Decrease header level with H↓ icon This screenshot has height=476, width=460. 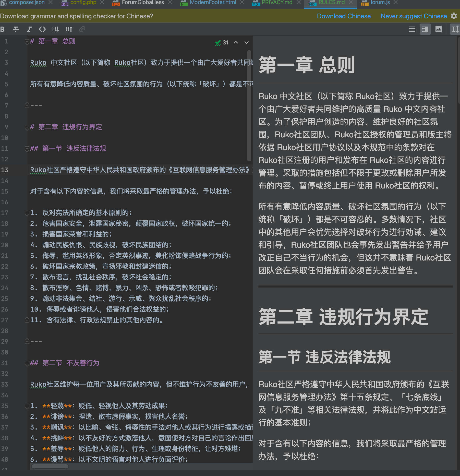tap(56, 29)
